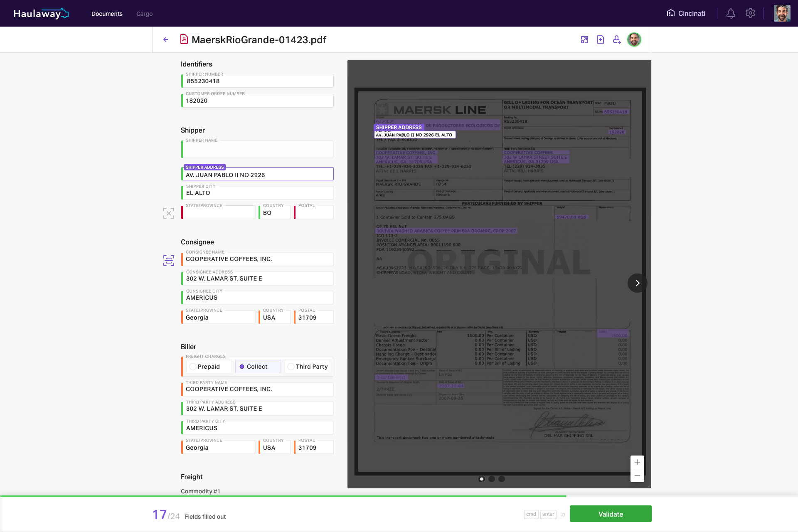Click the PDF file icon
Screen dimensions: 798x532
(184, 39)
